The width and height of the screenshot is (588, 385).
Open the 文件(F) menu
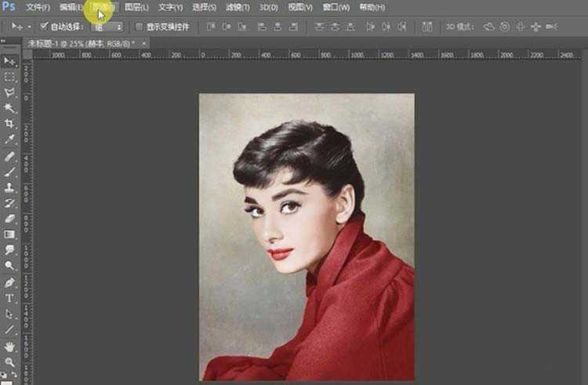click(38, 7)
